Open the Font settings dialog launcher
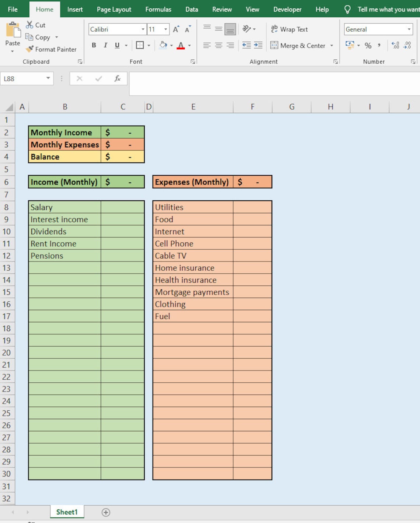Screen dimensions: 420x523 point(193,62)
